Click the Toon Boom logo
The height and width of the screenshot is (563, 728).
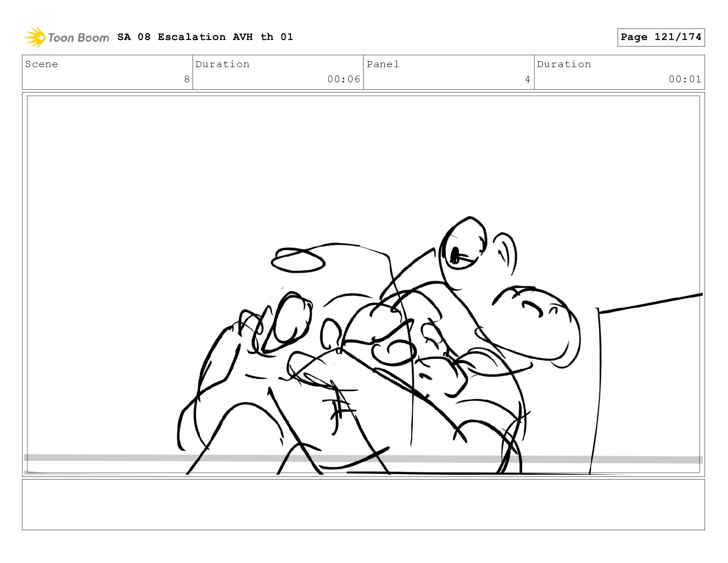pyautogui.click(x=67, y=37)
